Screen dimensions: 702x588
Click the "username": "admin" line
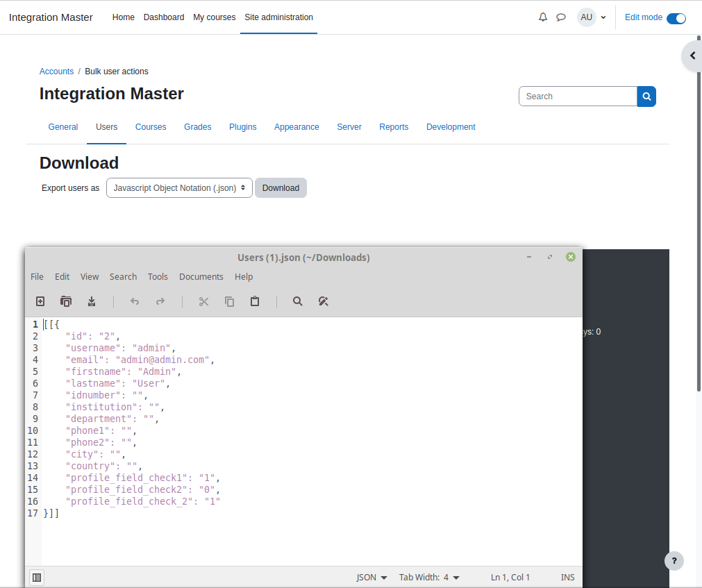[120, 348]
